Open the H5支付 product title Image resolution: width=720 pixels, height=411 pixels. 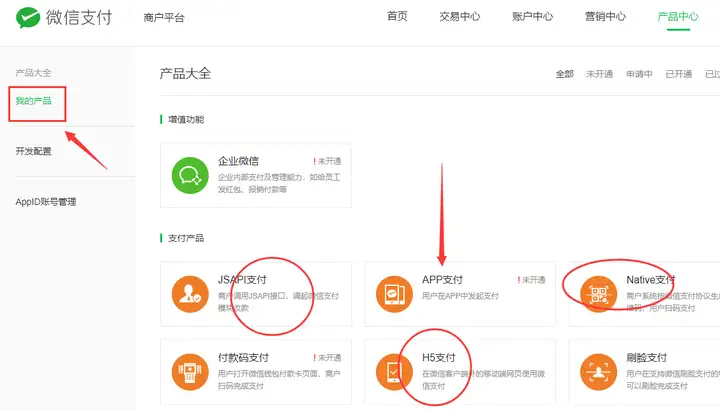pyautogui.click(x=439, y=358)
